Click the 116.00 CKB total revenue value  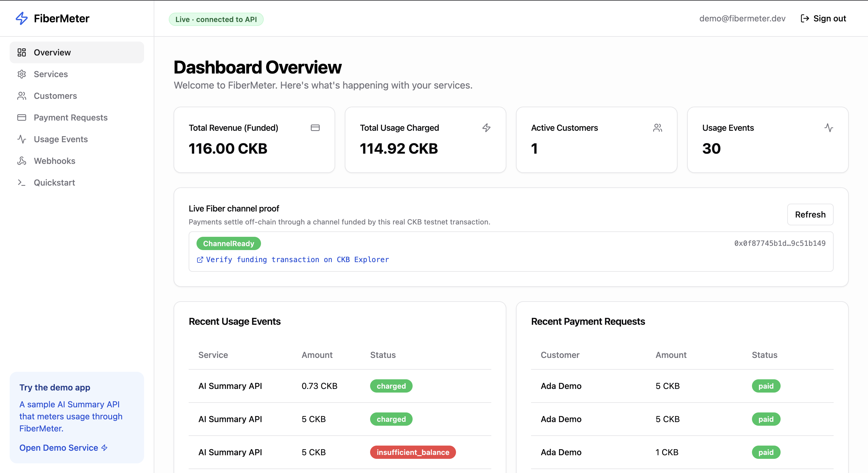coord(228,149)
